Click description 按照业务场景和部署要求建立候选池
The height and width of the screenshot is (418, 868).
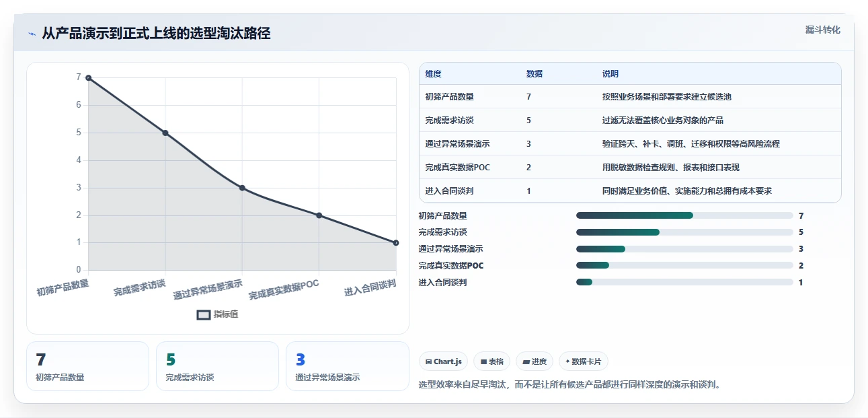click(x=667, y=97)
